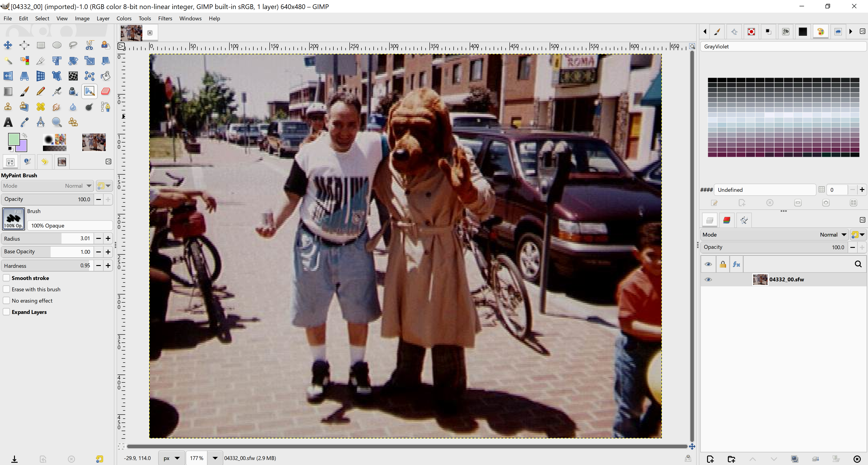Enable Smooth stroke checkbox
Screen dimensions: 868x465
pyautogui.click(x=6, y=278)
